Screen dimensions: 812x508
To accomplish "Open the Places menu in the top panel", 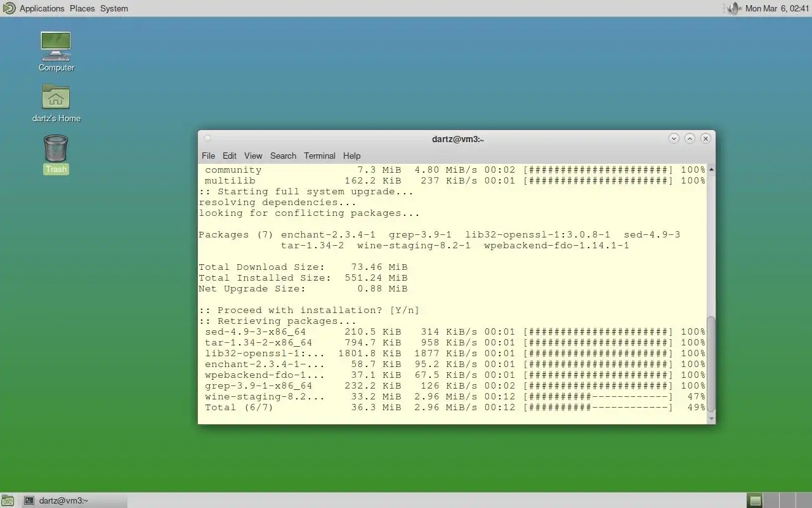I will pyautogui.click(x=82, y=8).
